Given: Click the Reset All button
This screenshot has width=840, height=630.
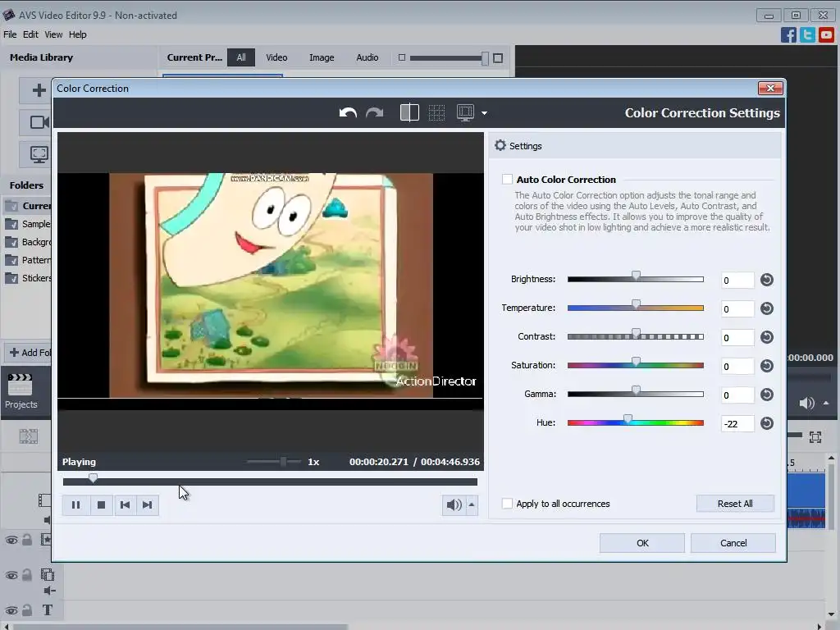Looking at the screenshot, I should (735, 504).
